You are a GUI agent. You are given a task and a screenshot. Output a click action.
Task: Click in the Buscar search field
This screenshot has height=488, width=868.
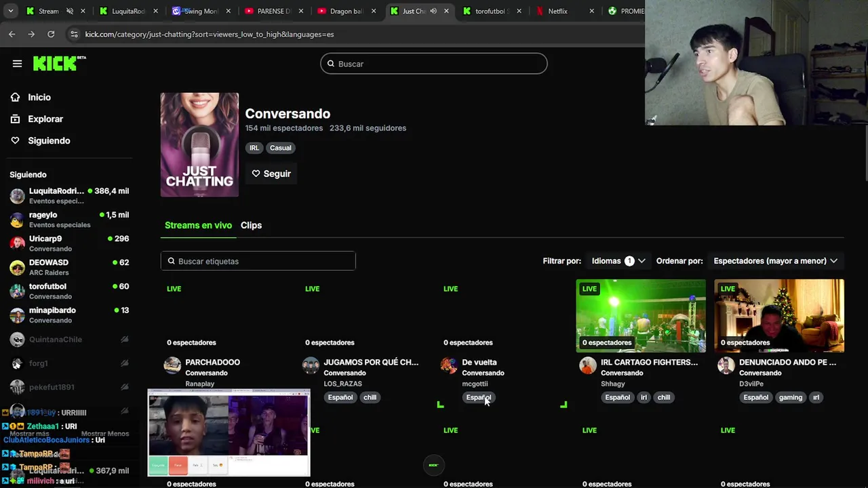434,64
